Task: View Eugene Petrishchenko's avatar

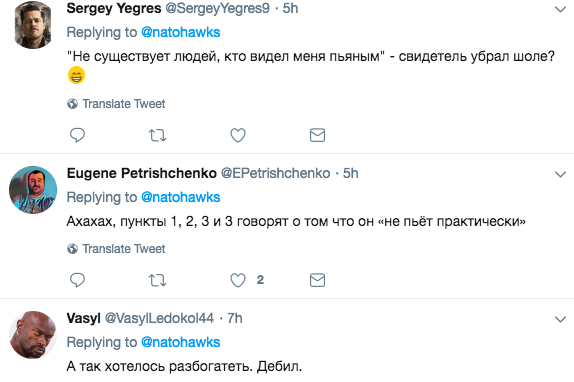Action: 33,190
